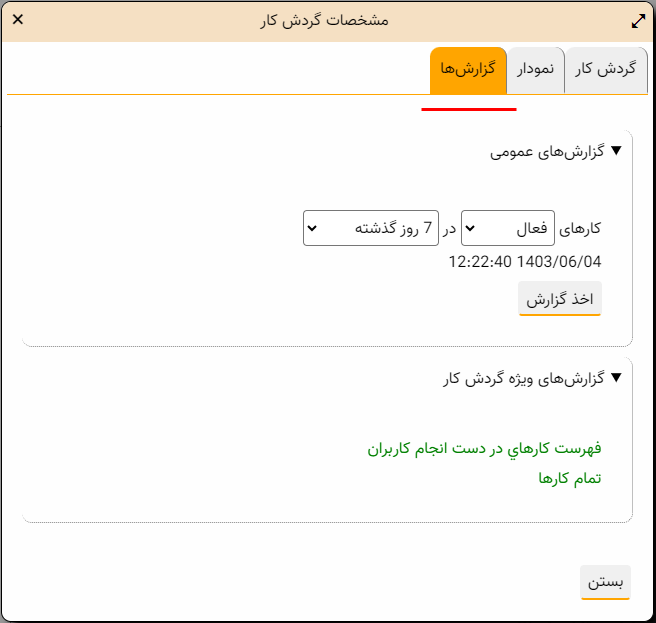Select the گزارش‌ها tab

468,70
